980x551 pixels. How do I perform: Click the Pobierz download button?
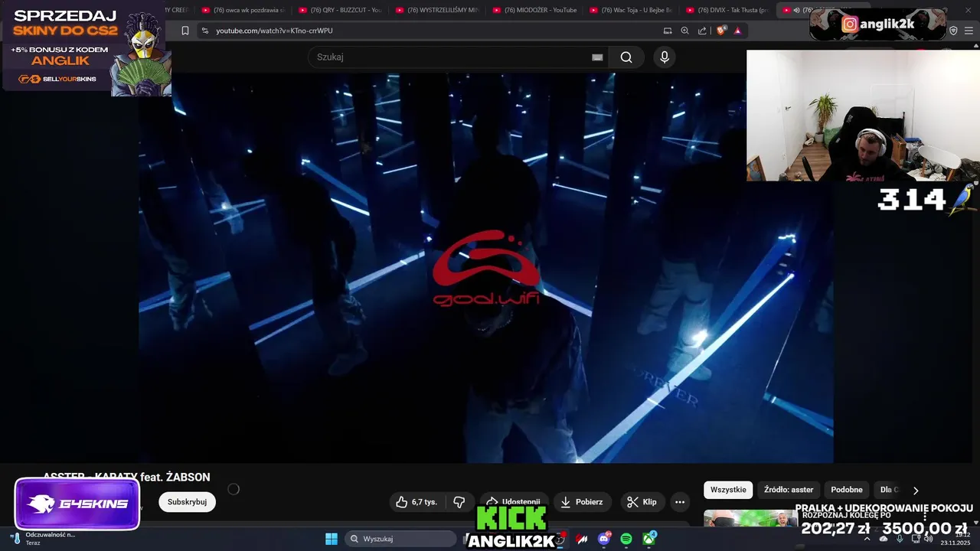click(582, 502)
